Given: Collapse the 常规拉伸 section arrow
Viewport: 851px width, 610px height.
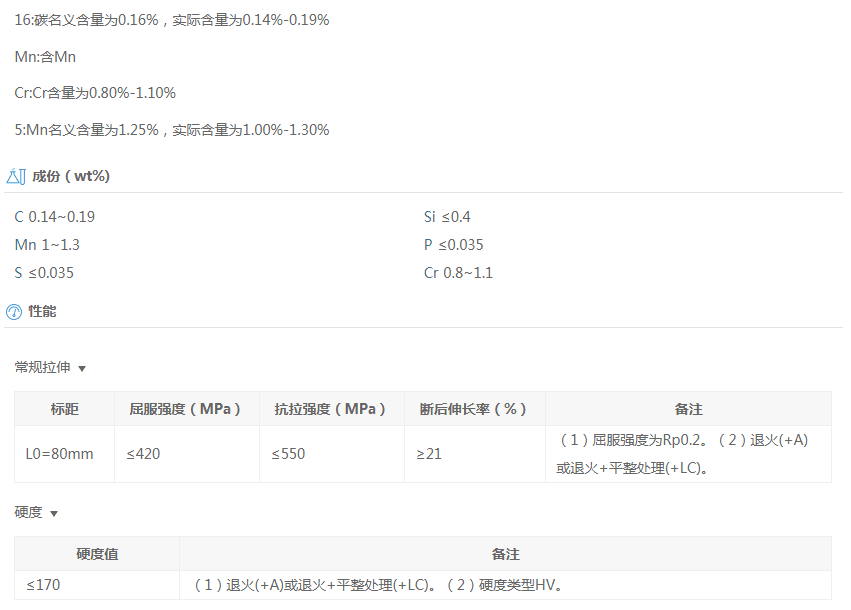Looking at the screenshot, I should pos(82,369).
